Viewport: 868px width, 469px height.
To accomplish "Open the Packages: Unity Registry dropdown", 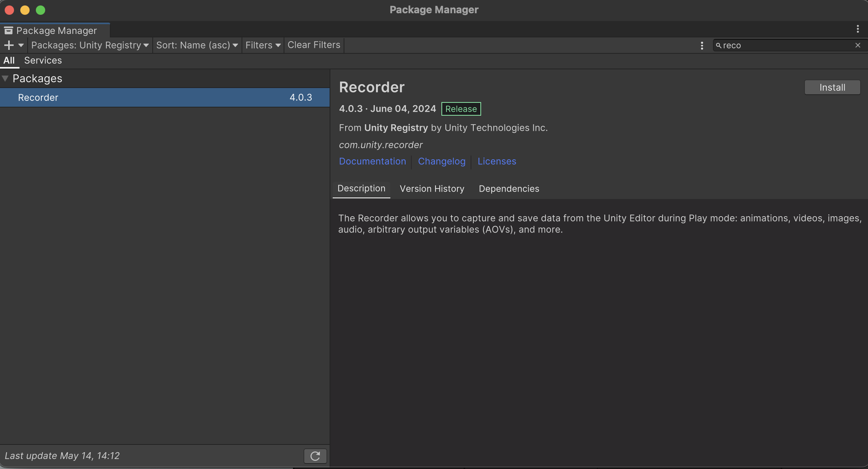I will click(x=90, y=45).
